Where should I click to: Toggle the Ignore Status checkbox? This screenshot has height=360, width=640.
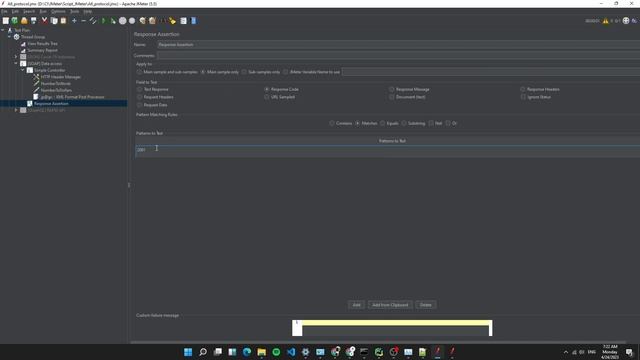[x=523, y=97]
